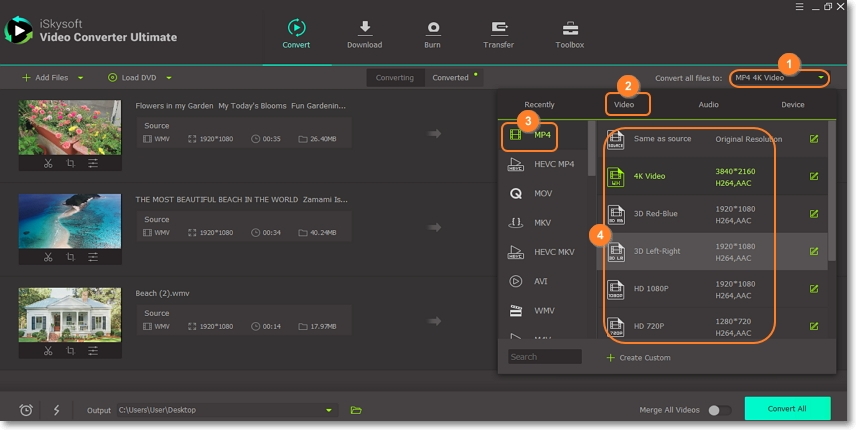Click the Transfer icon in top bar
Screen dimensions: 856x430
pos(498,28)
